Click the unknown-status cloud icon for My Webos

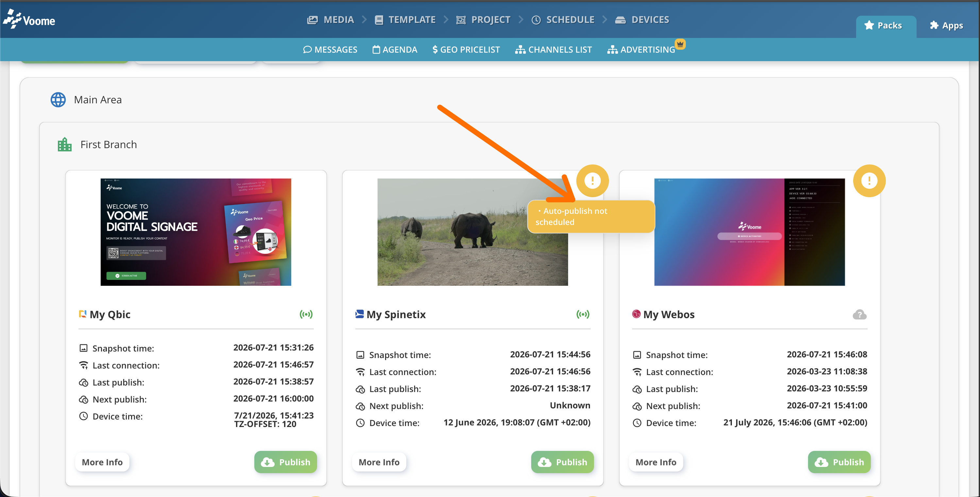coord(859,314)
